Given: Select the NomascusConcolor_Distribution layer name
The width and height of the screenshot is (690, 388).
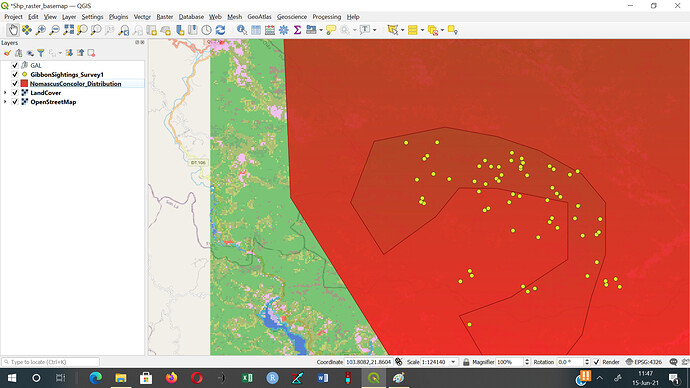Looking at the screenshot, I should point(75,84).
